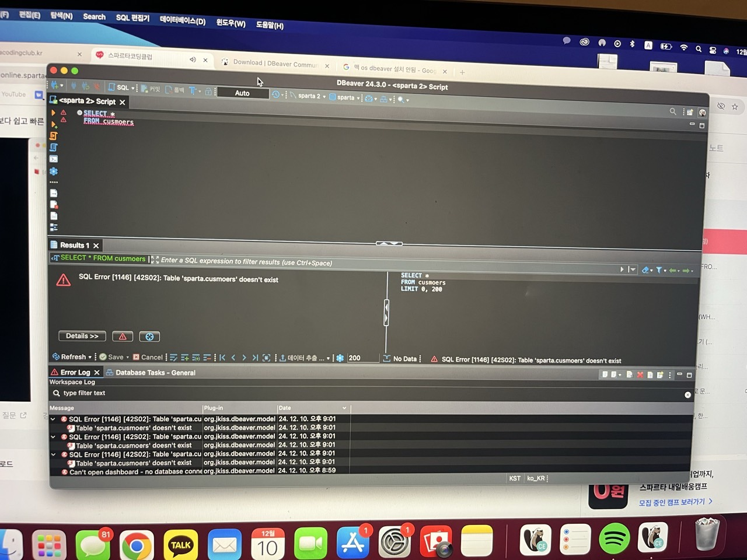Select the <sparta 2> Script editor tab
The width and height of the screenshot is (747, 560).
pyautogui.click(x=88, y=101)
